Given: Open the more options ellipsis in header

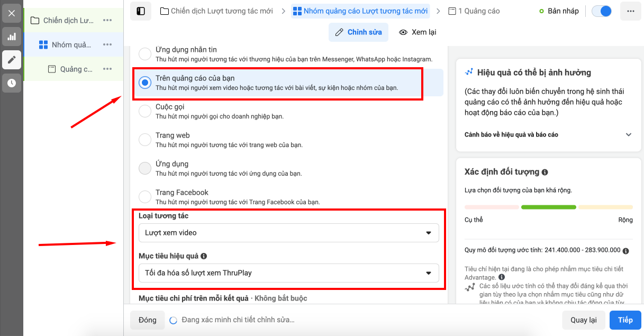Looking at the screenshot, I should coord(630,11).
